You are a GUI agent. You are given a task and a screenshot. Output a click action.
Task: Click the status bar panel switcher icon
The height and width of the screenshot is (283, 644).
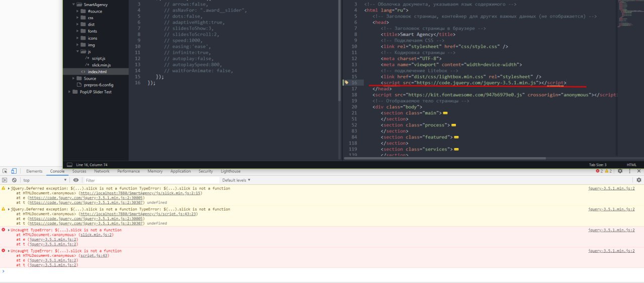[69, 165]
